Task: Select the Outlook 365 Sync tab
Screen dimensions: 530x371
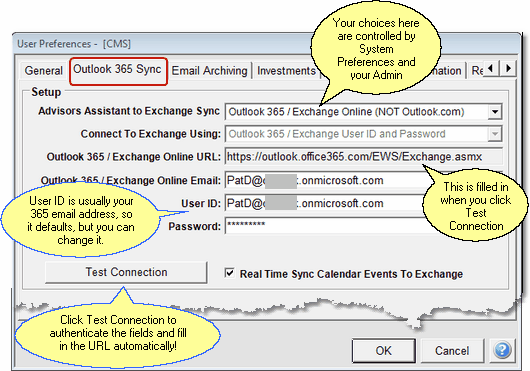Action: pos(118,70)
